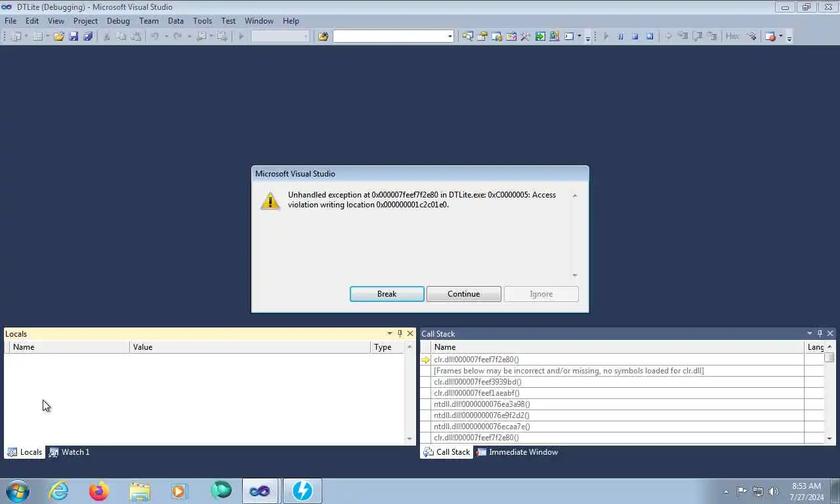Click inside the find text input field

tap(390, 36)
